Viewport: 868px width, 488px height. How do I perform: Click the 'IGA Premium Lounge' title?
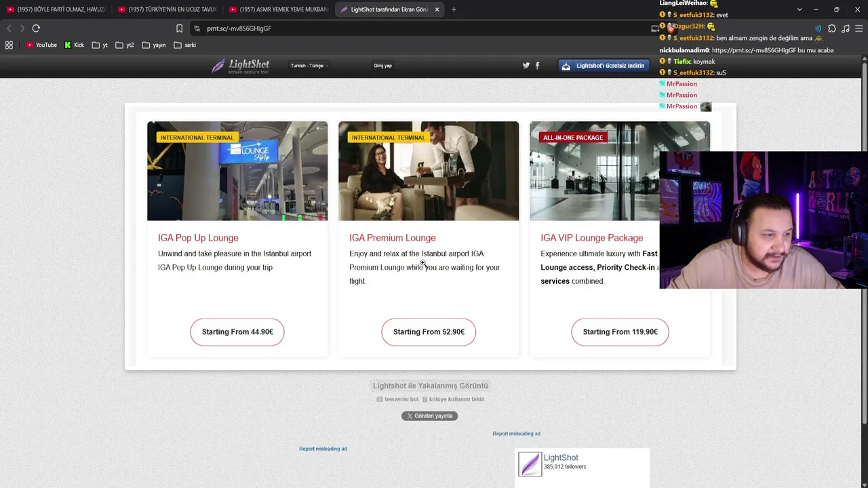point(393,238)
